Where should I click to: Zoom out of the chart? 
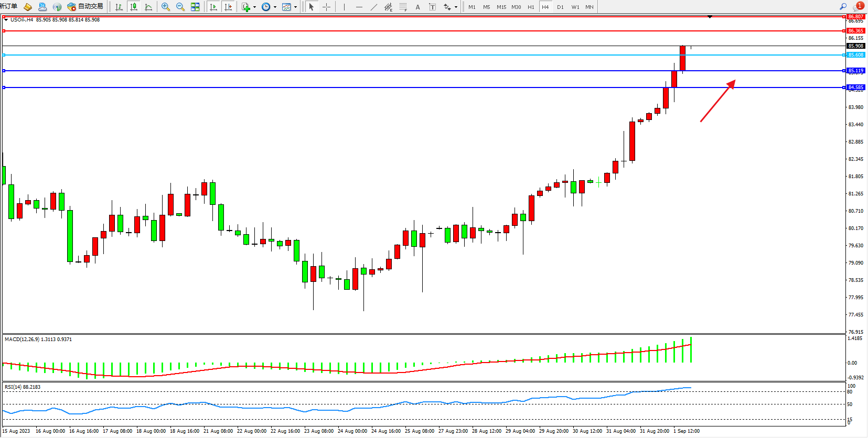point(180,7)
